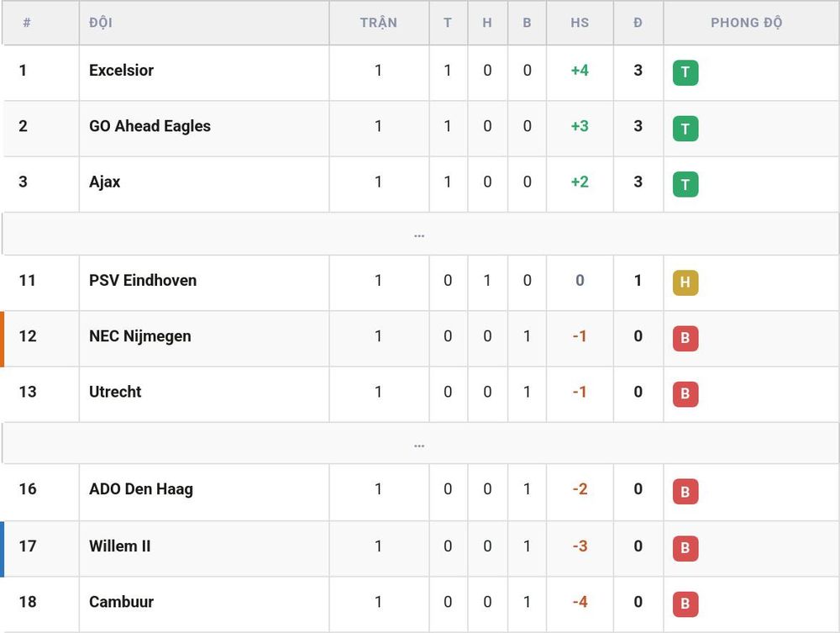Click Utrecht's red B form badge
This screenshot has width=840, height=633.
(x=685, y=394)
